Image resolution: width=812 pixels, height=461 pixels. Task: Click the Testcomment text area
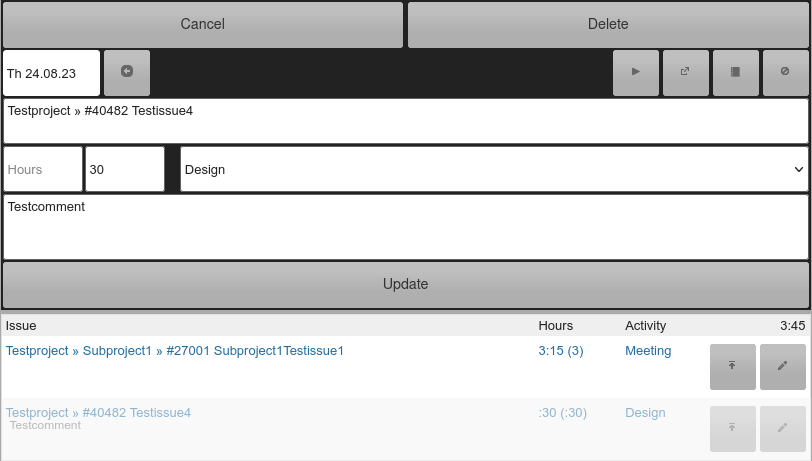pyautogui.click(x=405, y=227)
